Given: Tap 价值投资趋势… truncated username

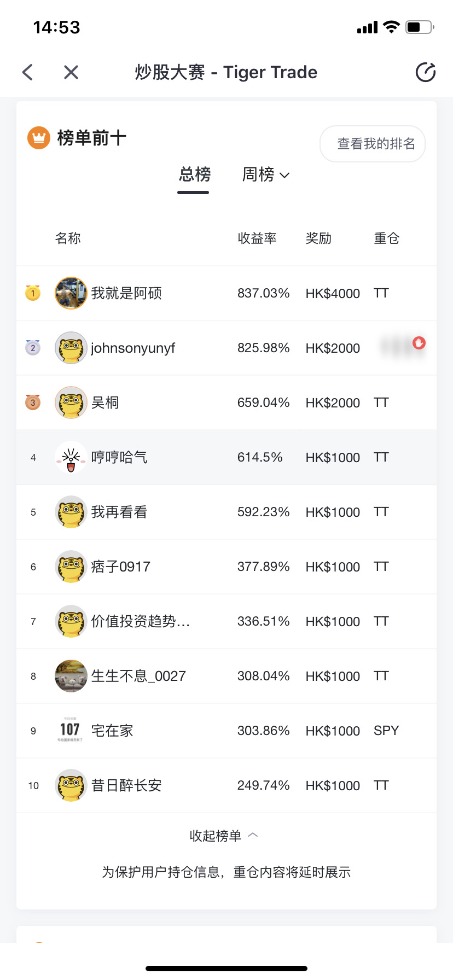Looking at the screenshot, I should pyautogui.click(x=140, y=621).
